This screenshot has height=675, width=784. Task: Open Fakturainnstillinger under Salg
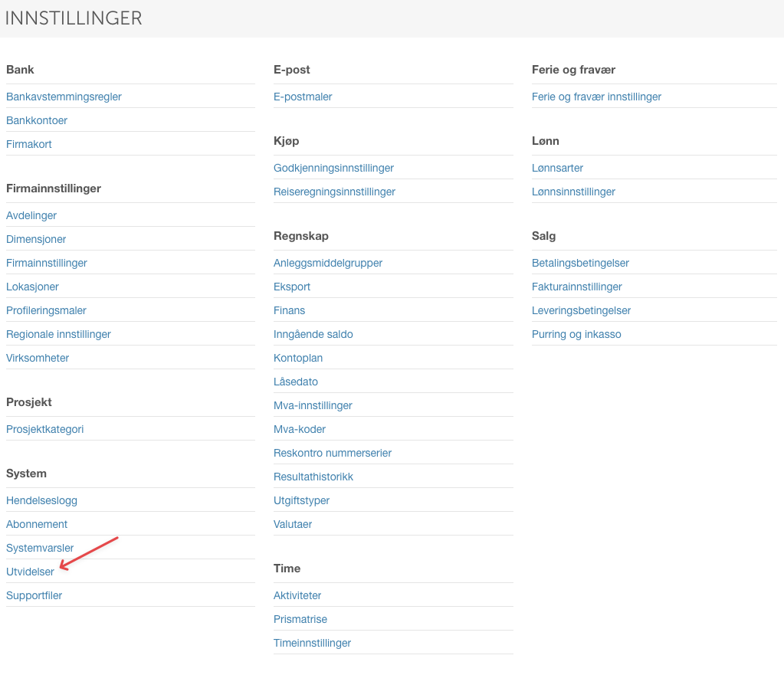(x=577, y=287)
